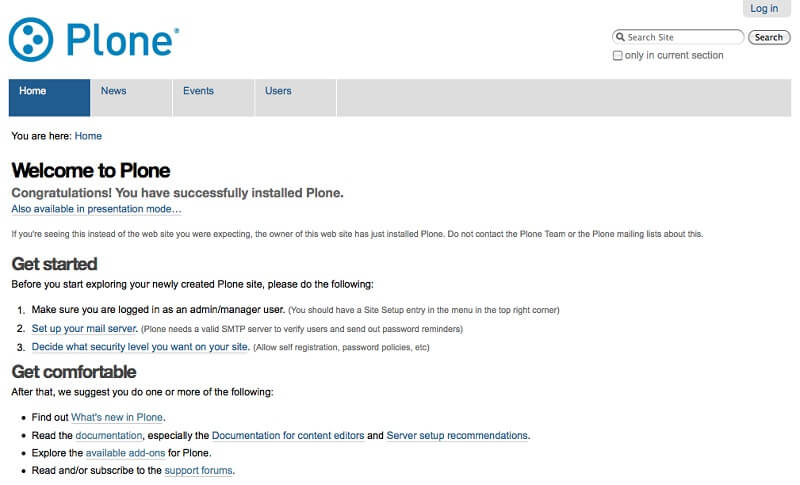Focus the Search Site input field
This screenshot has width=800, height=485.
(678, 37)
